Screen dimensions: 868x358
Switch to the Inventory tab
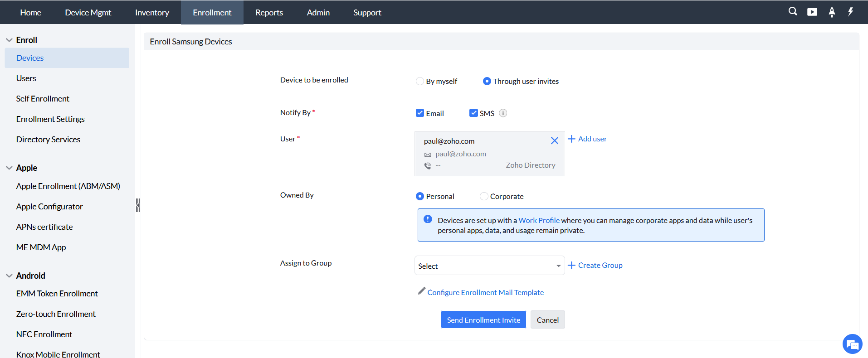tap(152, 13)
